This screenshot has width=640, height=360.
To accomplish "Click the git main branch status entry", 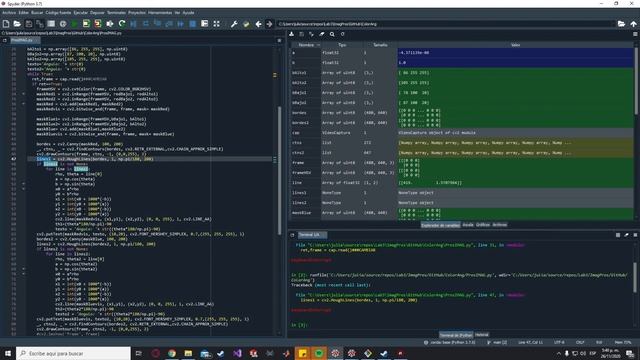I will pos(497,342).
